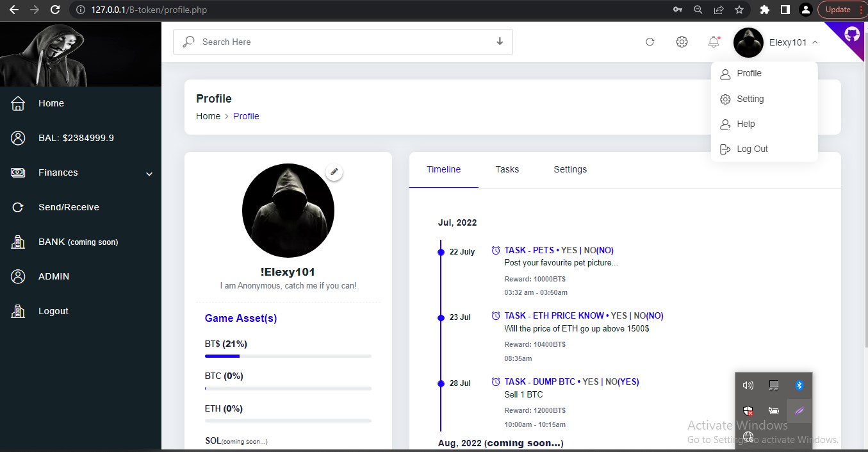Click the edit pencil on profile picture
Viewport: 868px width, 452px height.
tap(334, 171)
